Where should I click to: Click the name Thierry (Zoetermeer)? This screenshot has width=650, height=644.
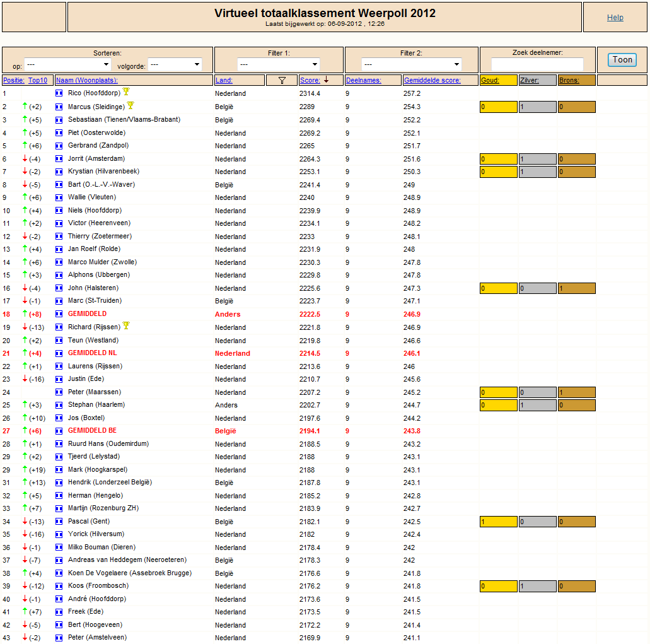[100, 236]
